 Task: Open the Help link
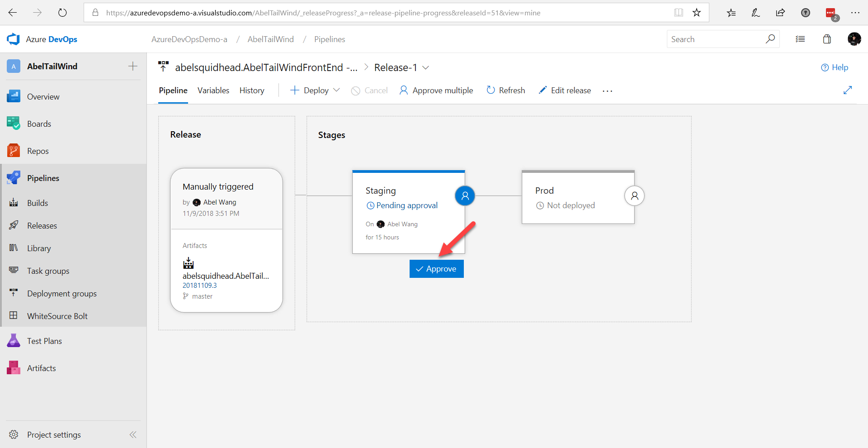tap(835, 67)
